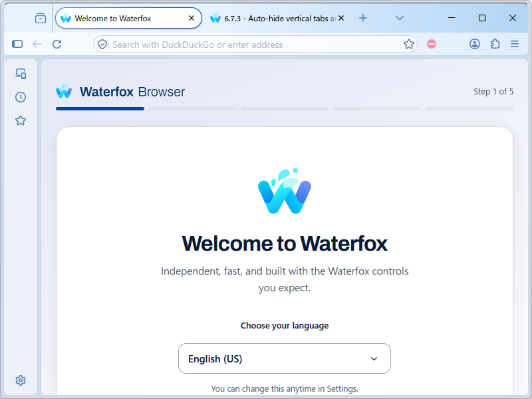Open the account profile icon
Image resolution: width=532 pixels, height=399 pixels.
(475, 44)
